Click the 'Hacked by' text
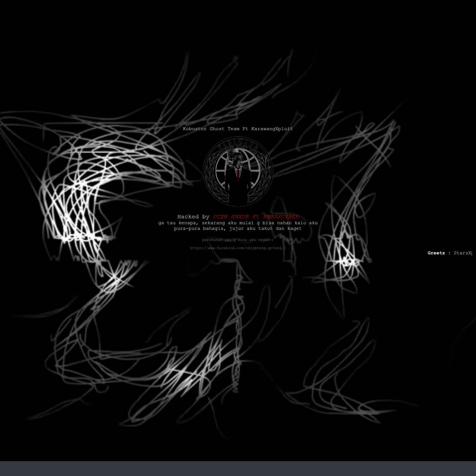The image size is (476, 476). tap(193, 216)
